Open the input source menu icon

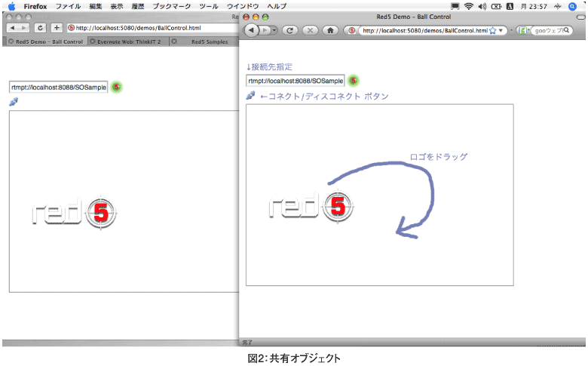(x=510, y=6)
